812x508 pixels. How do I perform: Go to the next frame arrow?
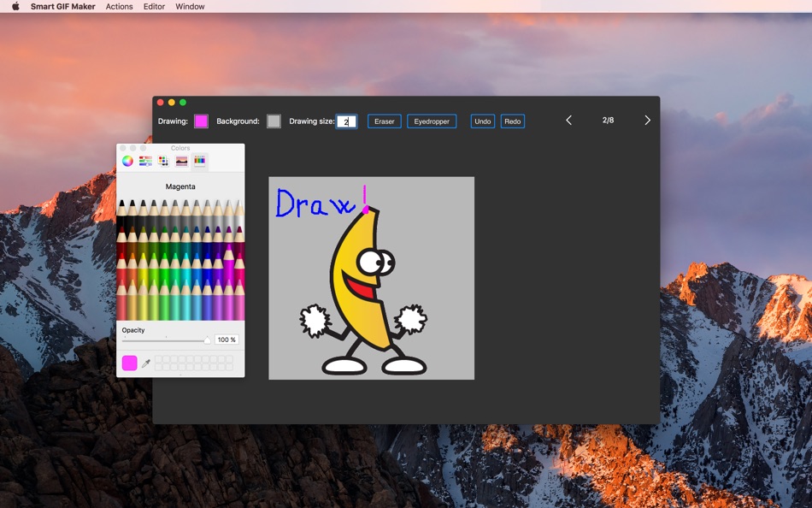(x=647, y=121)
